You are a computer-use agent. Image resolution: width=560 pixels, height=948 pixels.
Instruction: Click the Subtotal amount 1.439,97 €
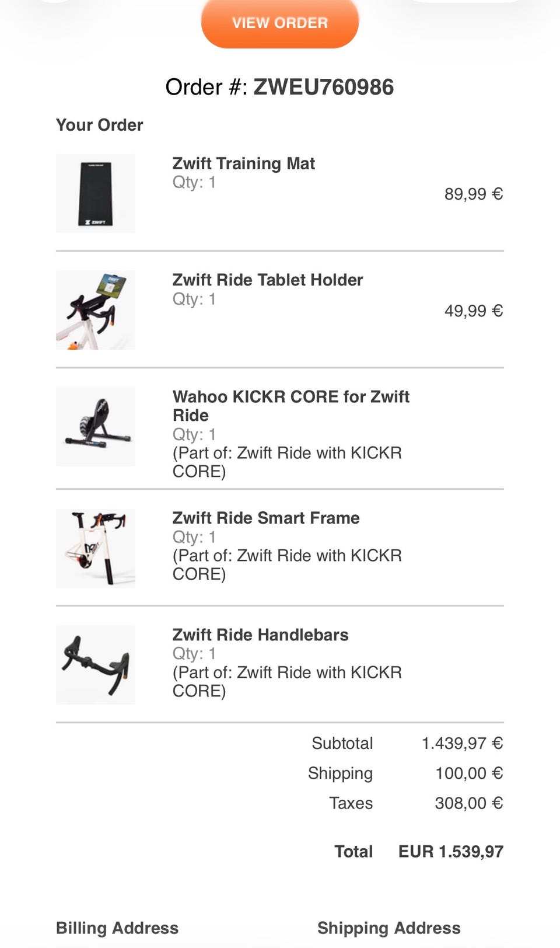click(462, 743)
